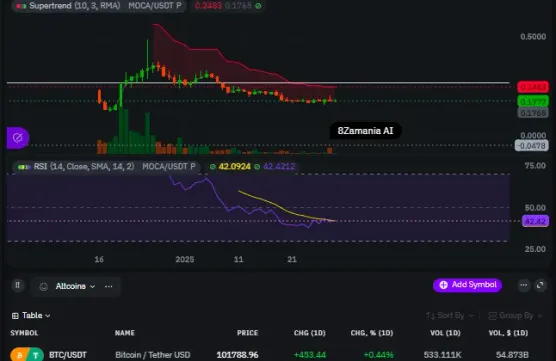Open the Sort By dropdown
556x361 pixels.
(450, 315)
